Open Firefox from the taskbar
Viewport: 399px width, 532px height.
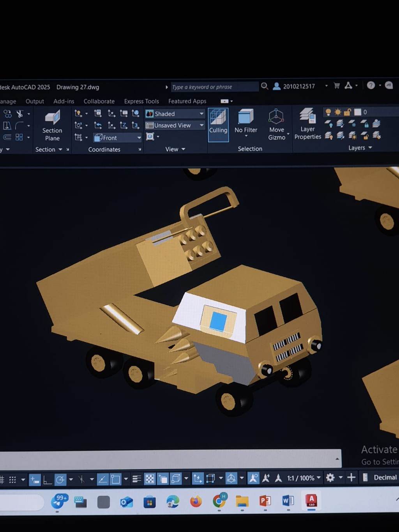[x=196, y=501]
